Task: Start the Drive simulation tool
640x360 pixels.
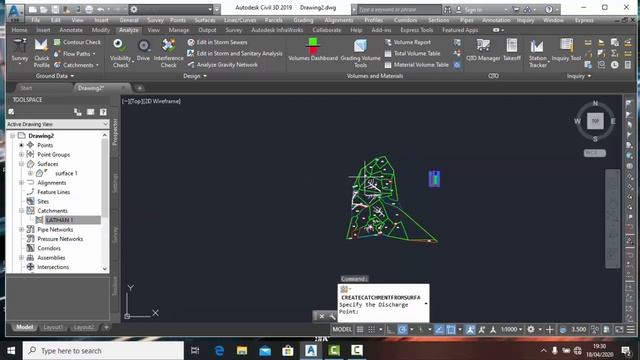Action: pos(143,51)
